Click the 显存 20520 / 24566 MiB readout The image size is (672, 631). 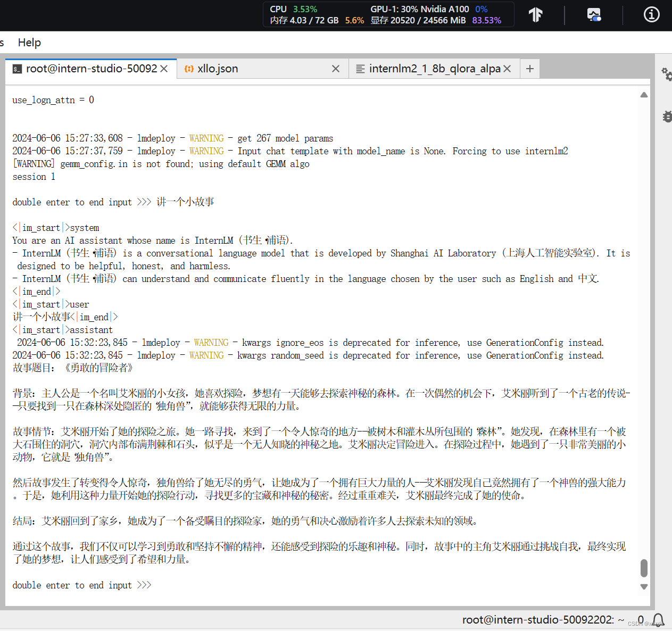point(418,20)
